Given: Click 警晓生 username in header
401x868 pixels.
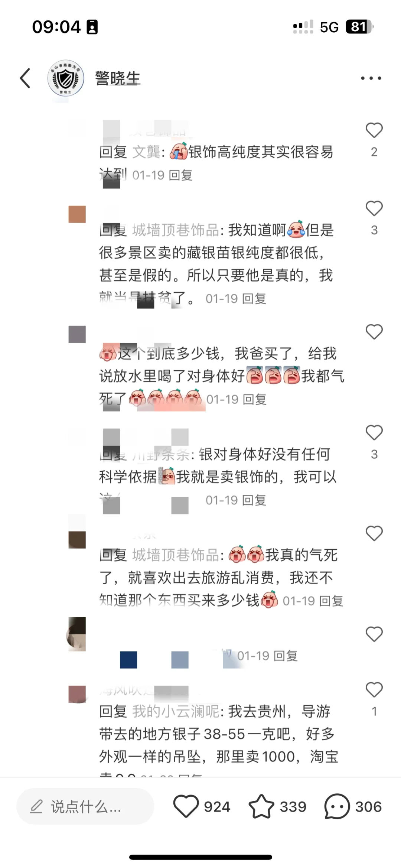Looking at the screenshot, I should click(x=118, y=78).
